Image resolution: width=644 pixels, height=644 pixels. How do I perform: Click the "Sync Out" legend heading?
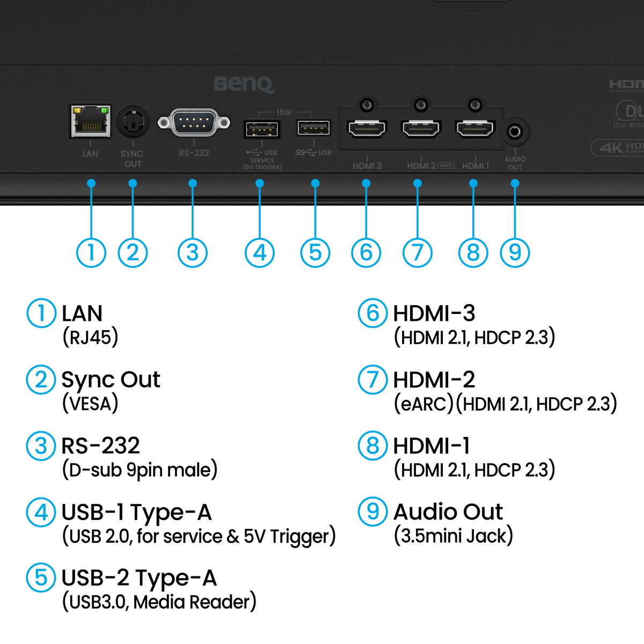(111, 380)
